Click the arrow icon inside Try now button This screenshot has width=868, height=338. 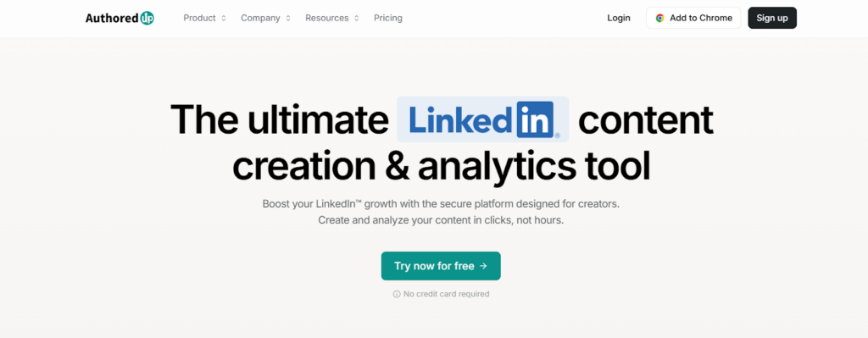click(483, 266)
